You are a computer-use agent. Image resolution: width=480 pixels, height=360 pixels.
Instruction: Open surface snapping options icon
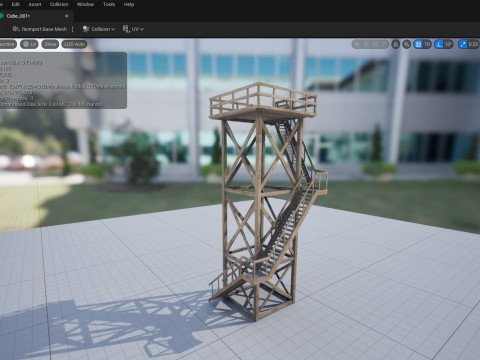pos(406,44)
